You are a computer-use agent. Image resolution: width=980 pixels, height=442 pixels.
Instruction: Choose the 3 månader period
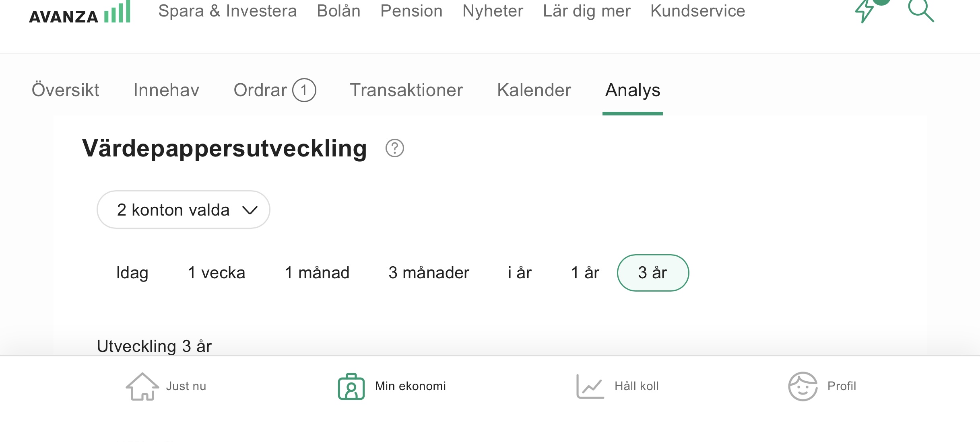pyautogui.click(x=429, y=273)
